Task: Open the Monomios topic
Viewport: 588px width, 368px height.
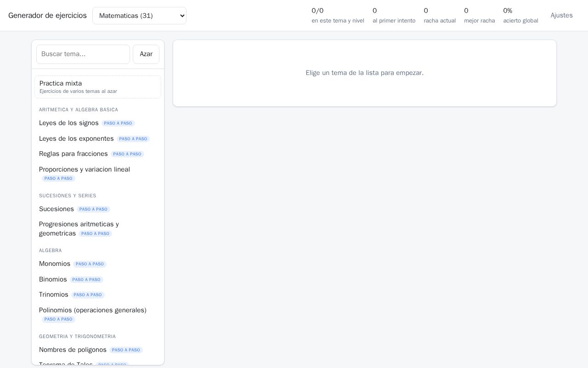Action: (98, 264)
